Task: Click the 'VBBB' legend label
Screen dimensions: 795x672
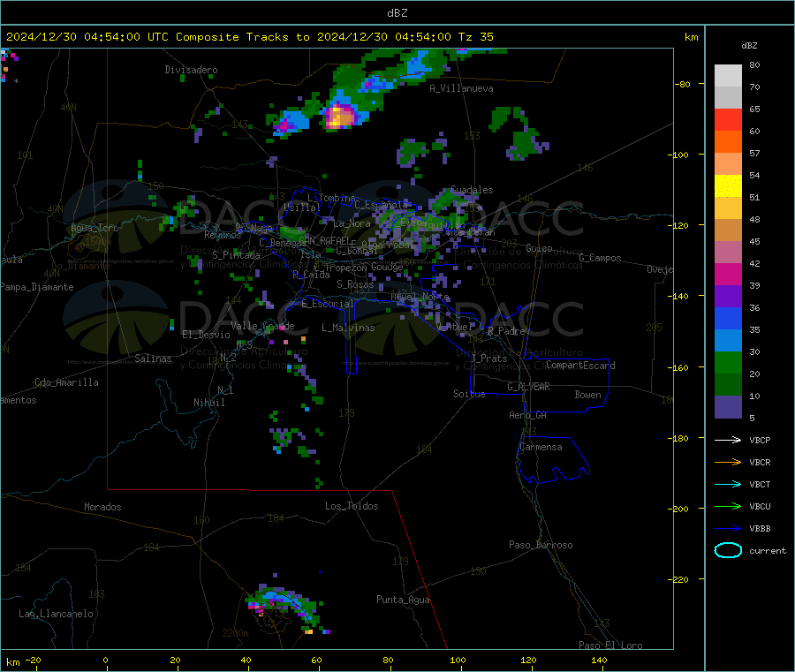Action: coord(760,529)
